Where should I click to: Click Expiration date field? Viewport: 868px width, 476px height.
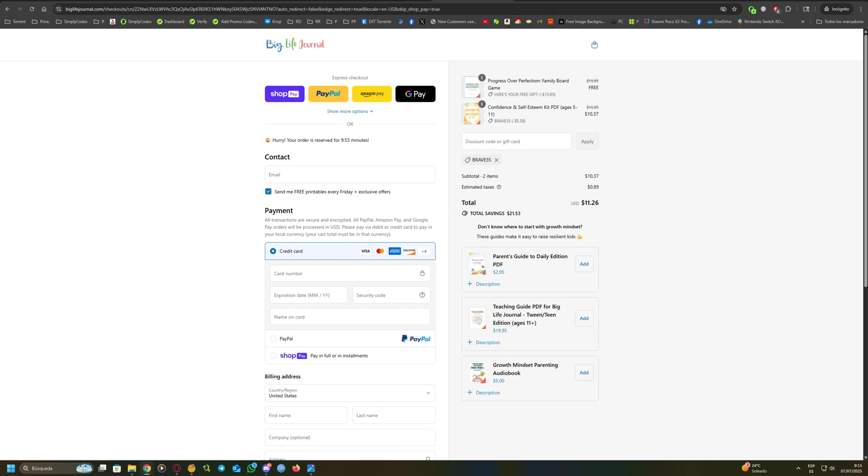click(x=308, y=295)
